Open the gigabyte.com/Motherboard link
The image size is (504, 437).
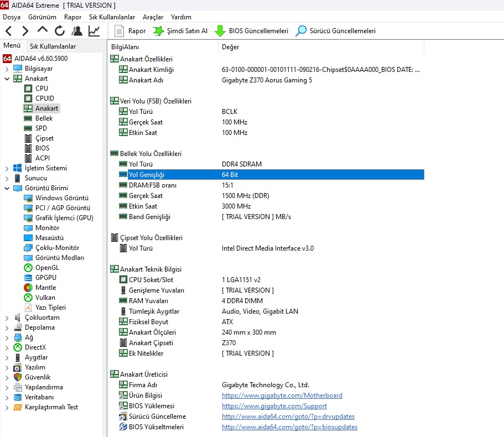(x=282, y=396)
